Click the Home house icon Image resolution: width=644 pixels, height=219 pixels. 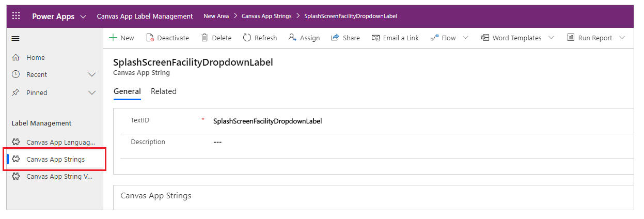click(x=15, y=57)
